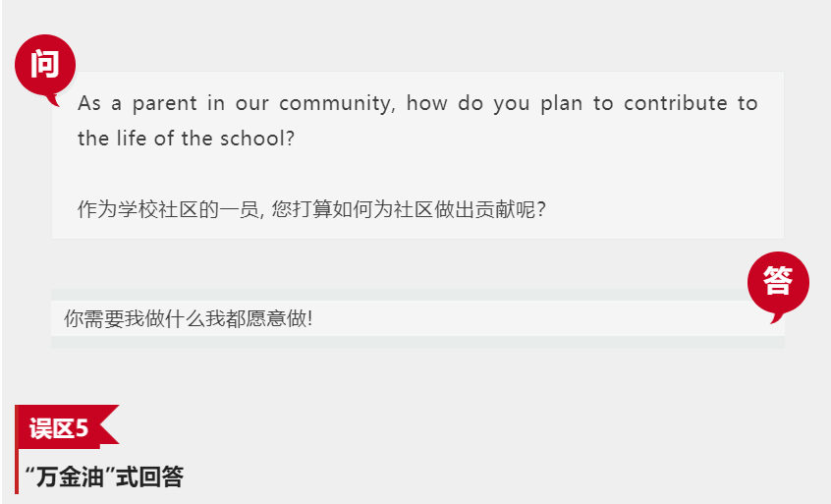Image resolution: width=831 pixels, height=504 pixels.
Task: Click the Chinese translation line starting with 作为
Action: click(x=311, y=209)
